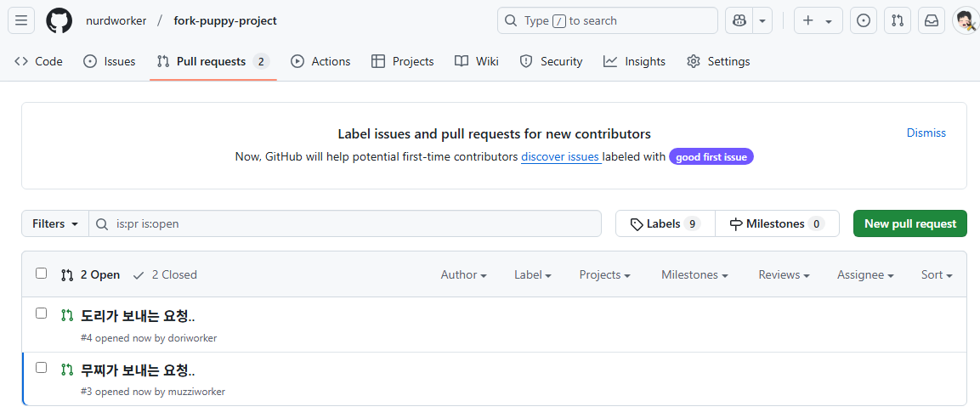980x418 pixels.
Task: Open doriworker author link
Action: pos(192,338)
